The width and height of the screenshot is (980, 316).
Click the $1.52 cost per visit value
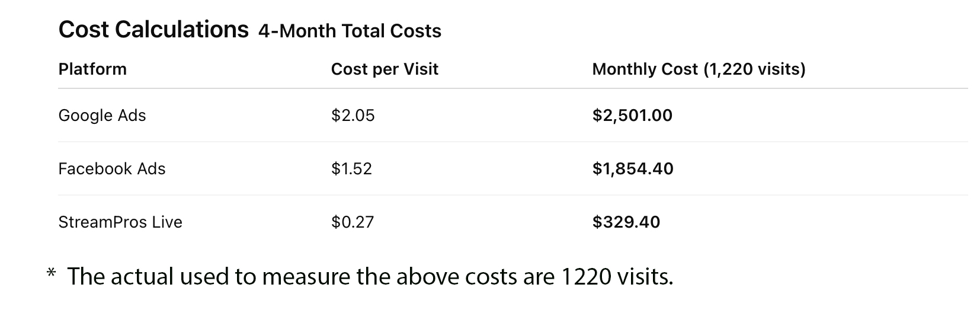(351, 169)
